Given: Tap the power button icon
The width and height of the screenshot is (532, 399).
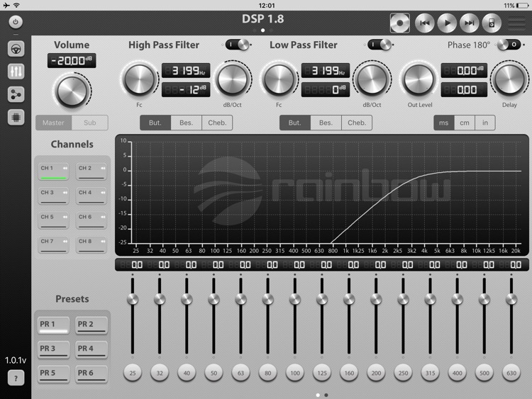Looking at the screenshot, I should pyautogui.click(x=16, y=22).
